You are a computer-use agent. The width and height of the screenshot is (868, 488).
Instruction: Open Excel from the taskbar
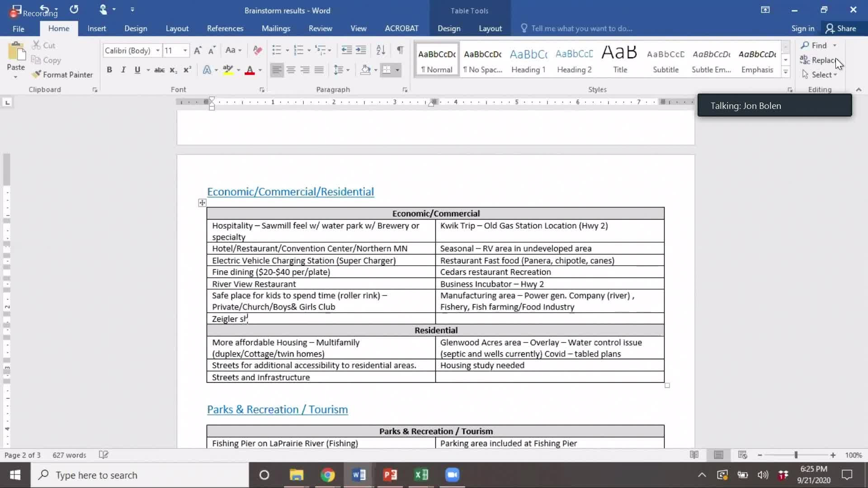coord(421,475)
